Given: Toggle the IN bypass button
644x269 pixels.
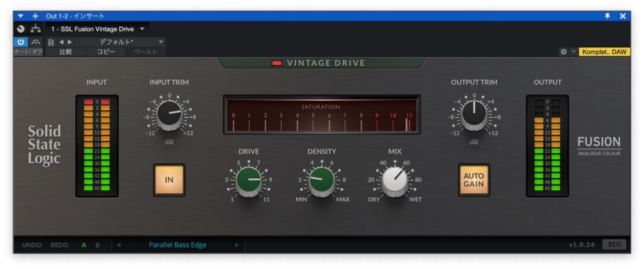Looking at the screenshot, I should click(169, 180).
